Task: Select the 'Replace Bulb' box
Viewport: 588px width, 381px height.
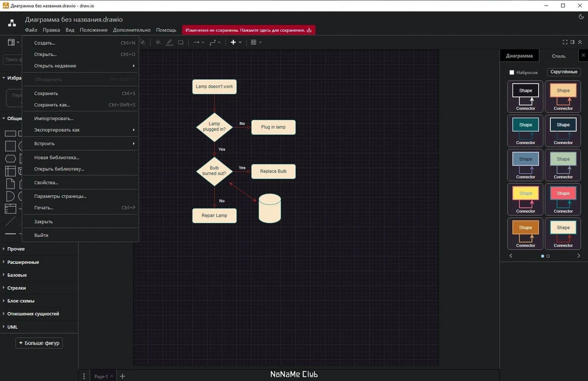Action: [273, 171]
